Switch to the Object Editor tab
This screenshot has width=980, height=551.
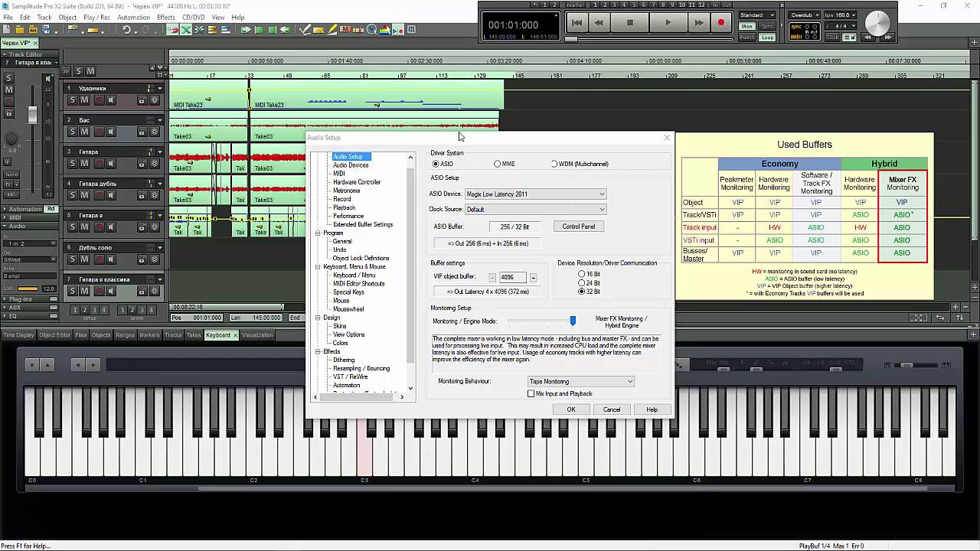[x=54, y=335]
